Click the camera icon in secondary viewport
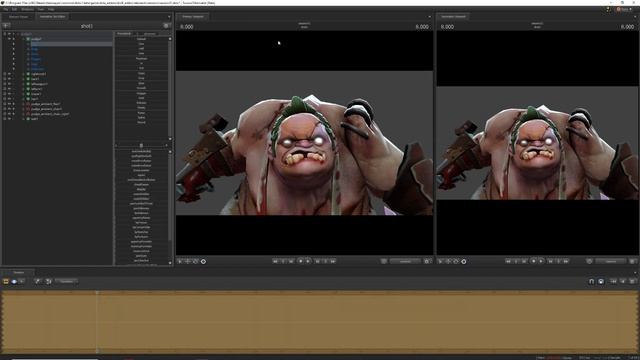640x360 pixels. (x=589, y=261)
